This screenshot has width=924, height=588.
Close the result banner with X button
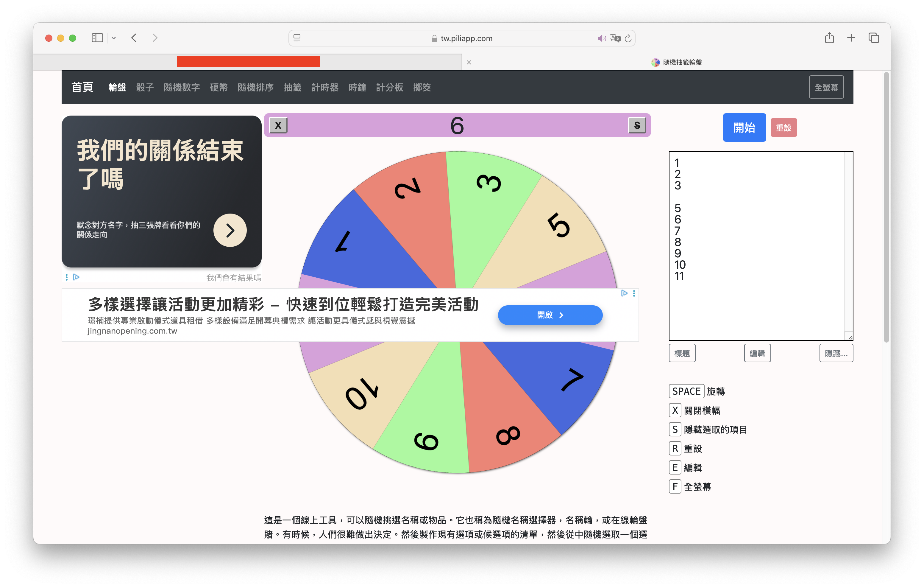tap(278, 125)
